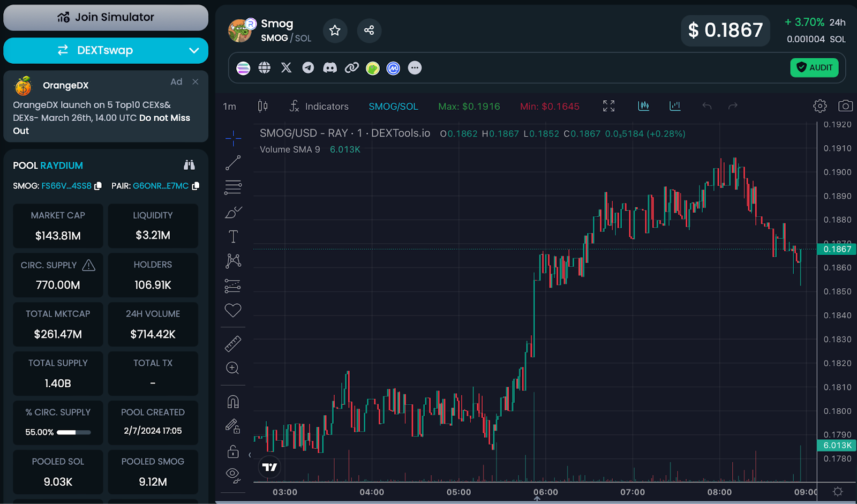Toggle stay in drawing mode

233,426
